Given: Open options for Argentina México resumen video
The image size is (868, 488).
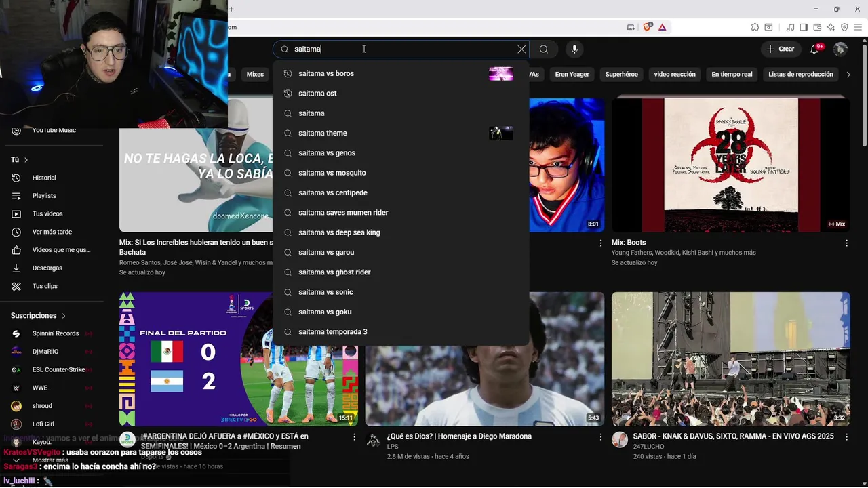Looking at the screenshot, I should [x=354, y=437].
